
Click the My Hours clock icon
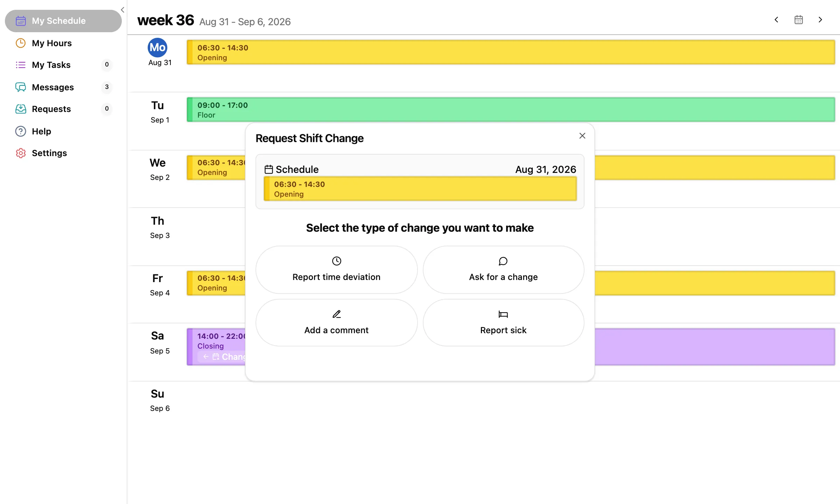pos(21,43)
